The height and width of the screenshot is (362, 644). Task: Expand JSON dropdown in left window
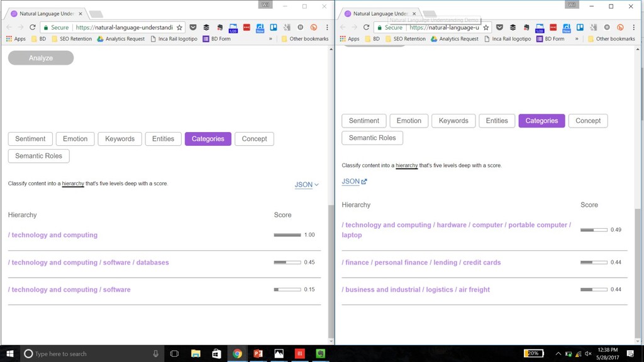(306, 185)
